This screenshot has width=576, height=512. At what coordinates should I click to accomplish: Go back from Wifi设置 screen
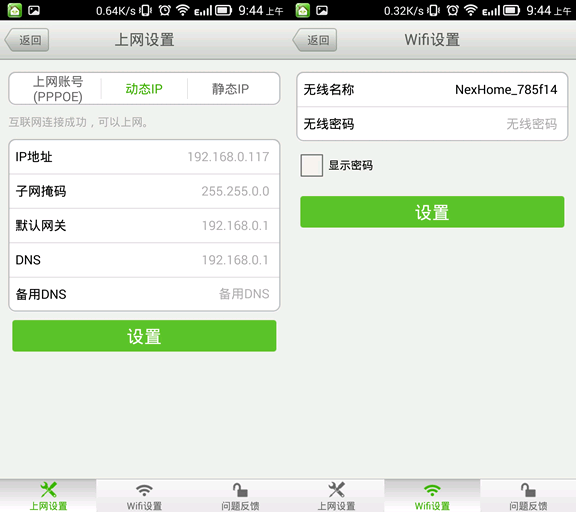tap(314, 40)
